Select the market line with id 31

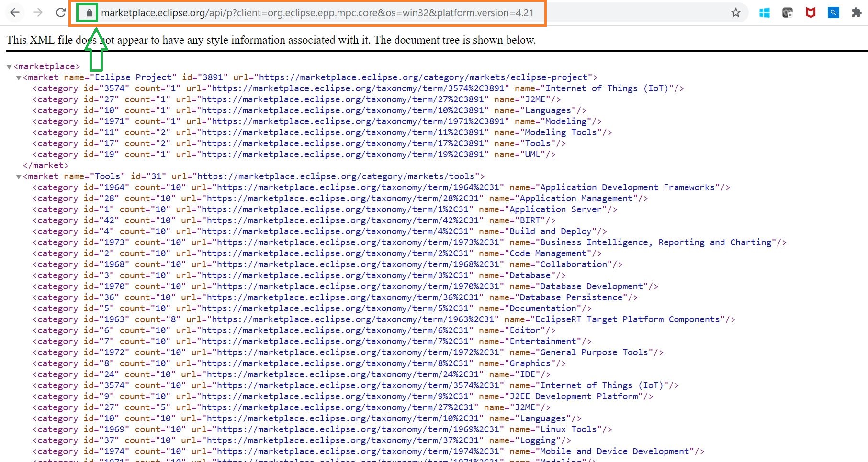click(x=254, y=176)
